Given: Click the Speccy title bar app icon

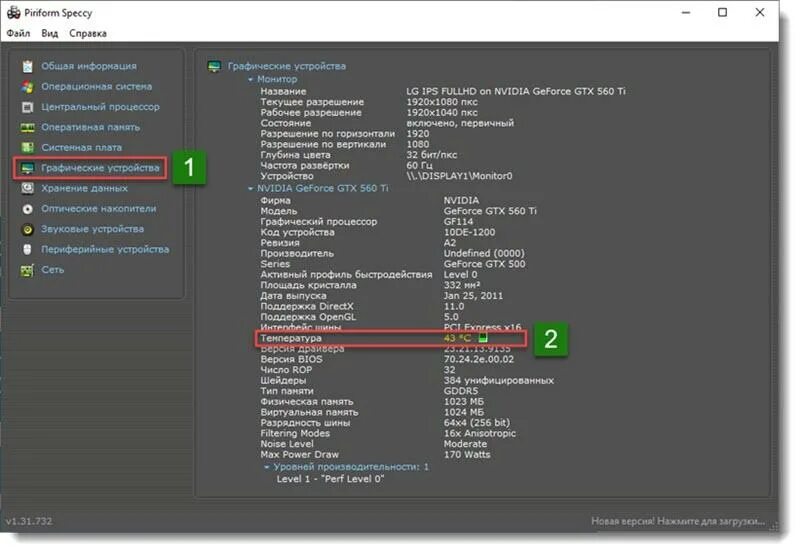Looking at the screenshot, I should (13, 13).
